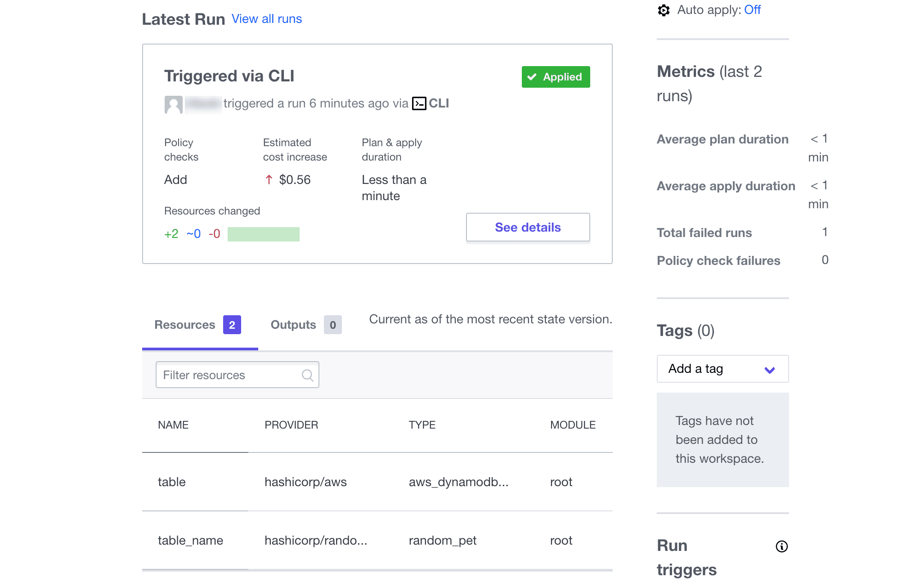This screenshot has width=924, height=586.
Task: Click the ~0 resources changed count
Action: pyautogui.click(x=194, y=234)
